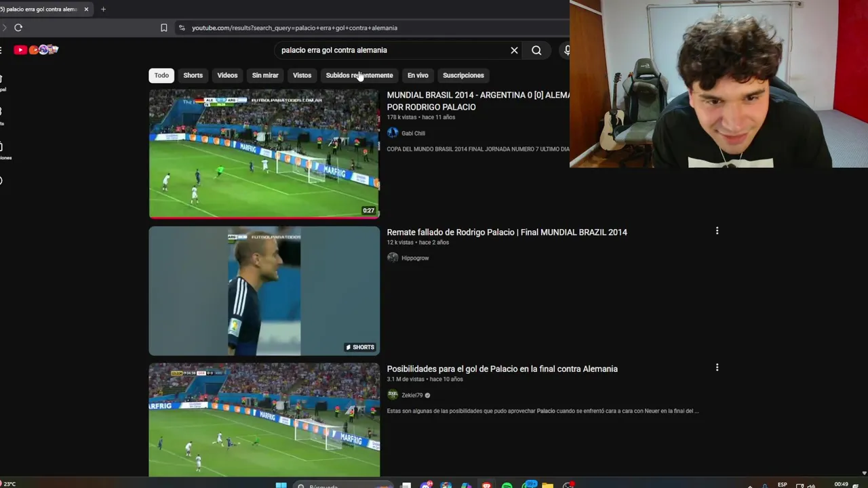Clear the search query with the X
Screen dimensions: 868x488
(514, 50)
